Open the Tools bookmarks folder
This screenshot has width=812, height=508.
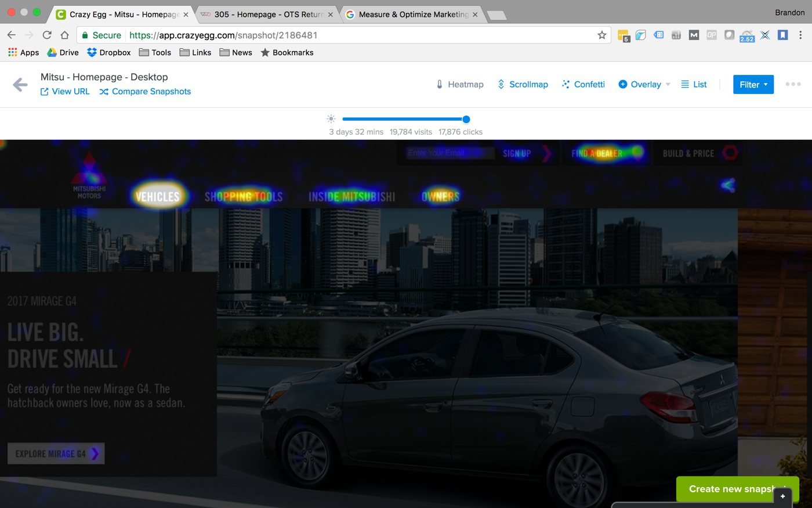155,52
